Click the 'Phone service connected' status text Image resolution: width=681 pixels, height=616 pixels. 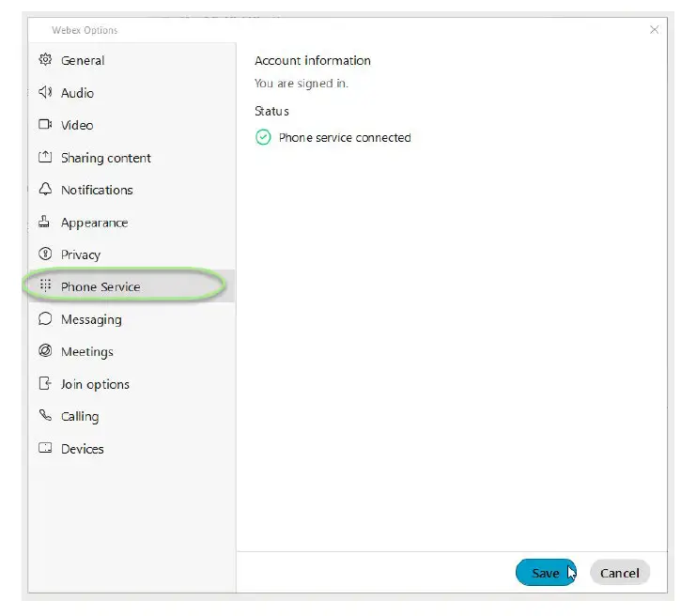(345, 138)
